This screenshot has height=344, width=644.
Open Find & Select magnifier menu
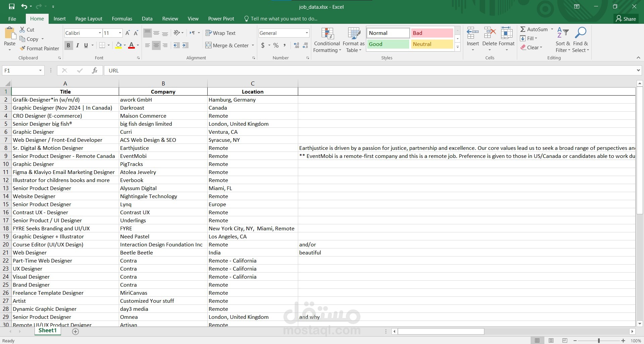[581, 40]
